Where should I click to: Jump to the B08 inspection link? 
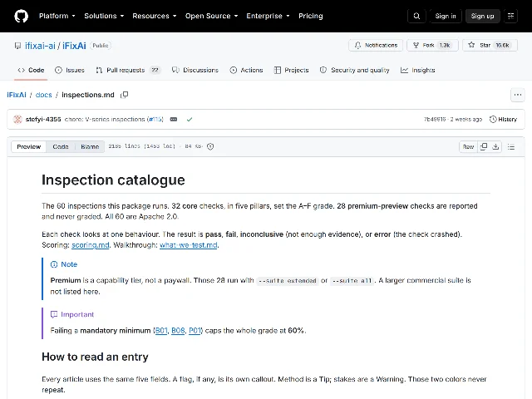(178, 331)
